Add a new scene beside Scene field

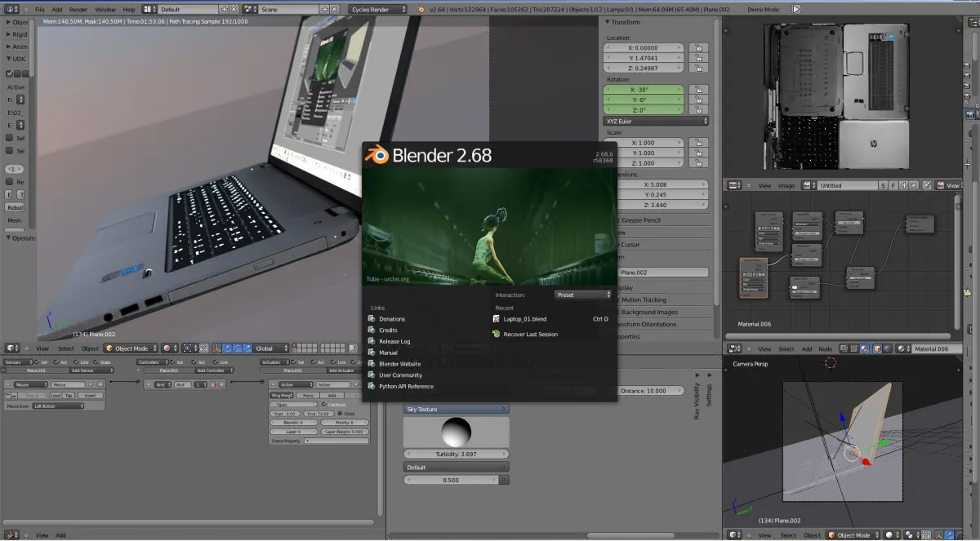point(324,9)
